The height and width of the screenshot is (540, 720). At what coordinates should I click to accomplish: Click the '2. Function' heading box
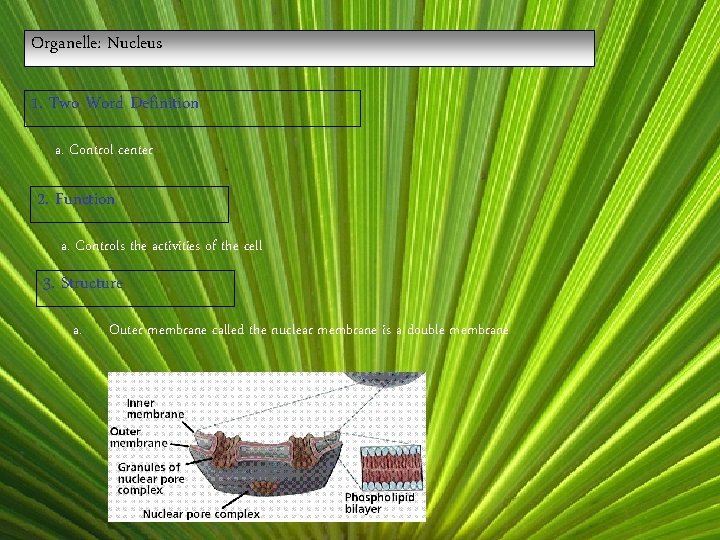tap(129, 204)
